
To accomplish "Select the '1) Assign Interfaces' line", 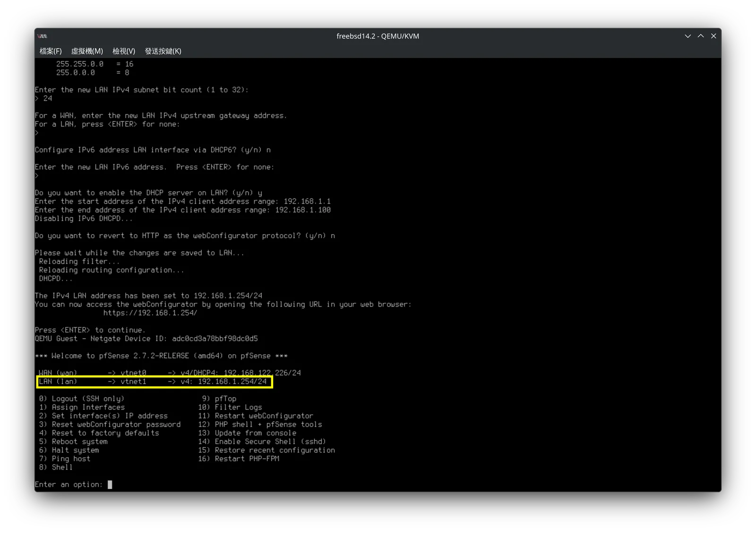I will tap(82, 407).
